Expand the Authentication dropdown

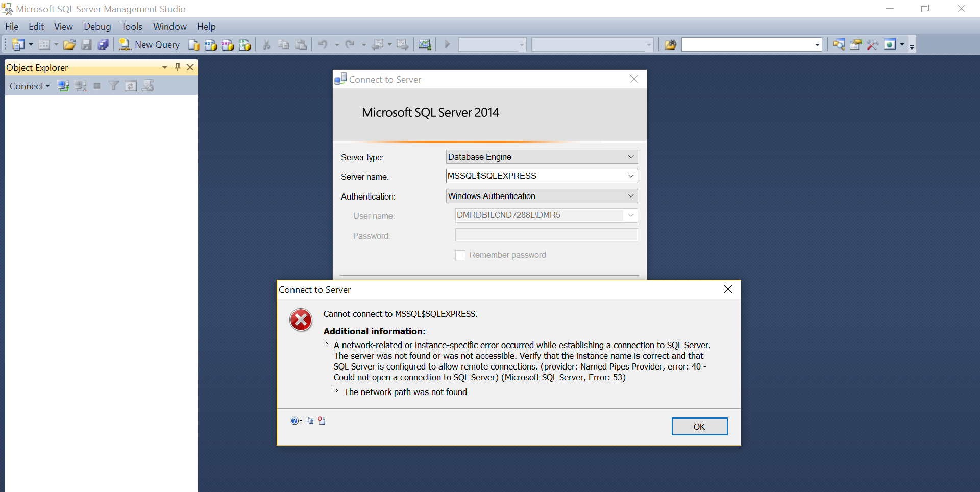(x=631, y=196)
